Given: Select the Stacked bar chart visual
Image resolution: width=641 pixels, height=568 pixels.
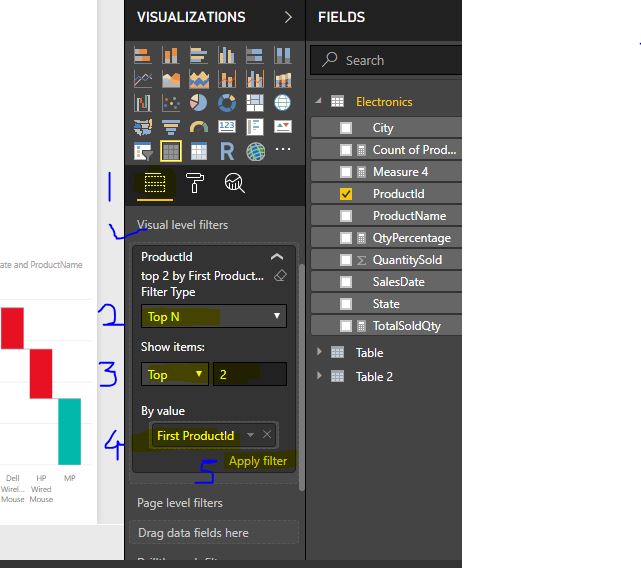Looking at the screenshot, I should 143,55.
